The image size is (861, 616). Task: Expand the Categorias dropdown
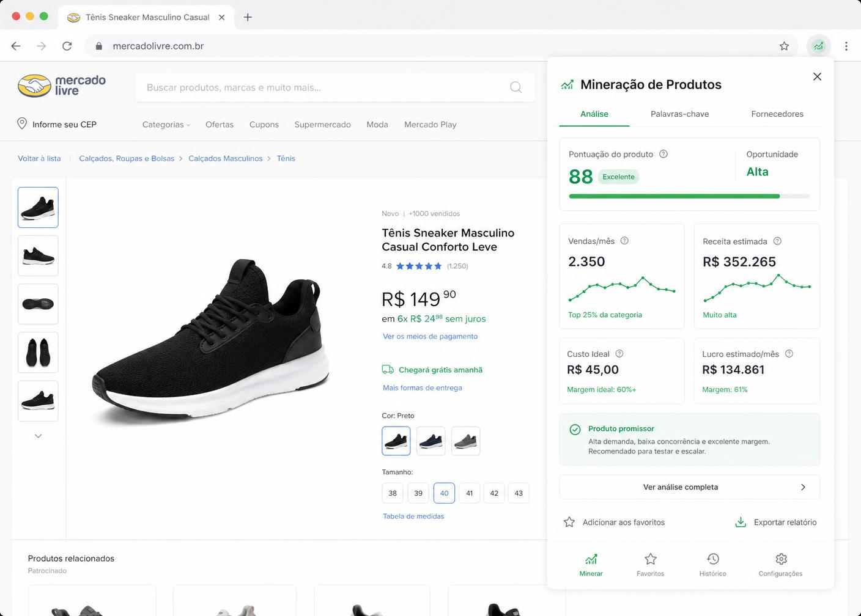(x=166, y=124)
